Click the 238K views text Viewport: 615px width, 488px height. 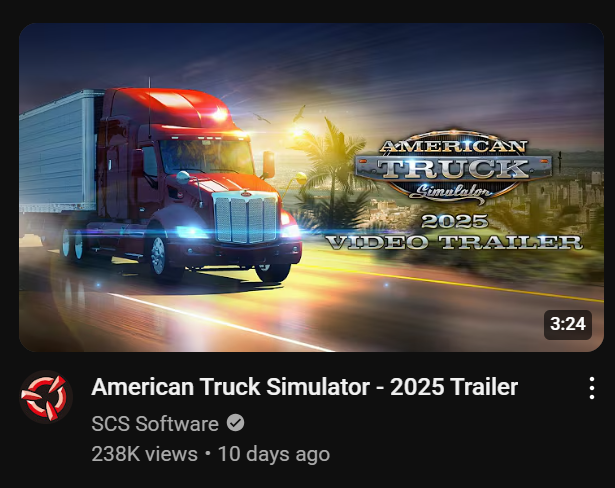[144, 454]
